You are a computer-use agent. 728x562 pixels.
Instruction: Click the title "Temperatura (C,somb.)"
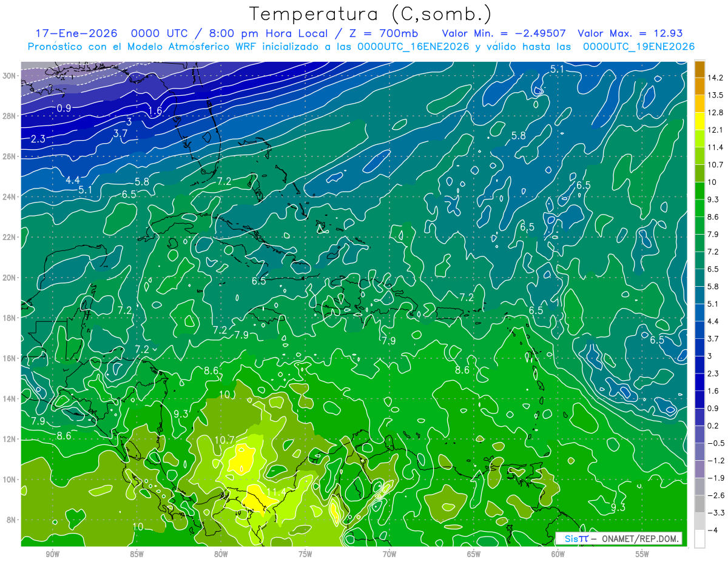point(370,14)
